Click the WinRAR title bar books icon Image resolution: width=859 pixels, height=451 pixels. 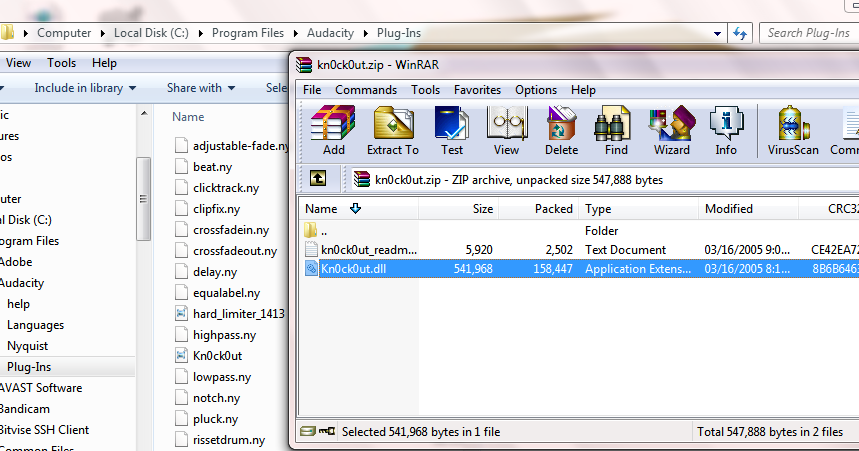click(304, 64)
